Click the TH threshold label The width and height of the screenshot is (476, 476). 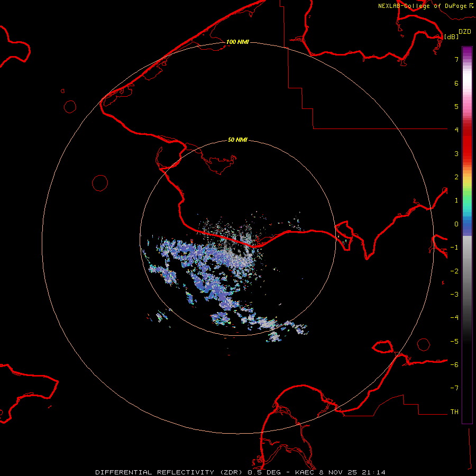(454, 412)
